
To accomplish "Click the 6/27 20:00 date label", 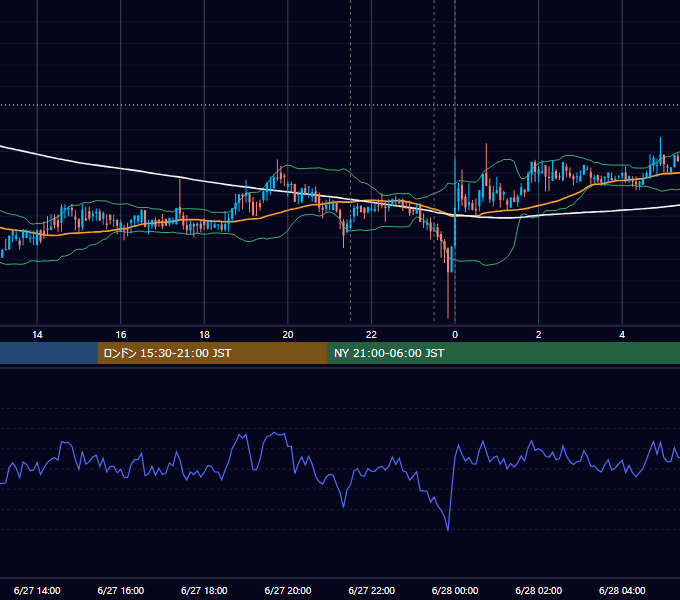I will [288, 590].
